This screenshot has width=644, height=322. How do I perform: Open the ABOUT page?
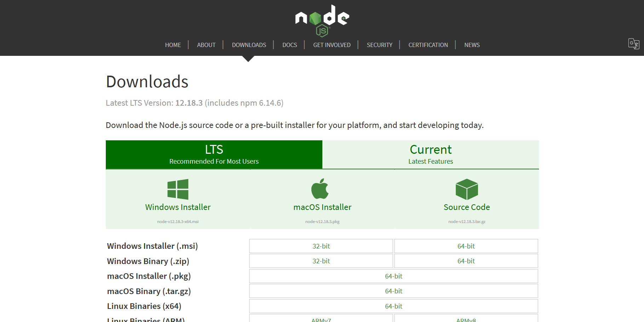point(206,45)
